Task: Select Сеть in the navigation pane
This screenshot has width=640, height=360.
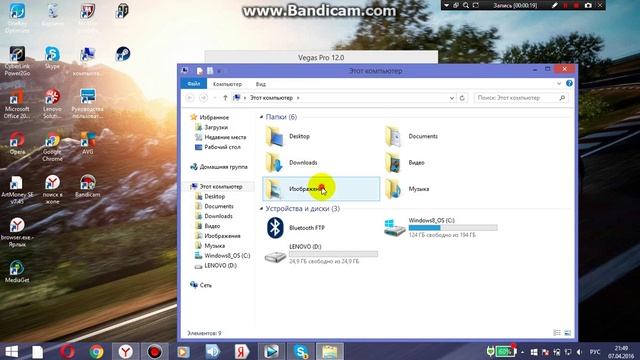Action: tap(205, 285)
